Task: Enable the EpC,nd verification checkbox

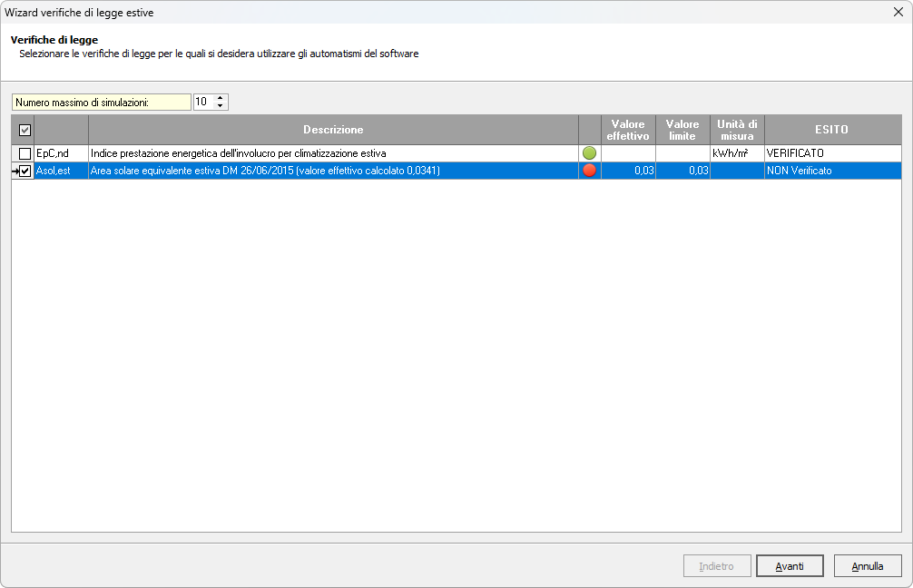Action: [25, 153]
